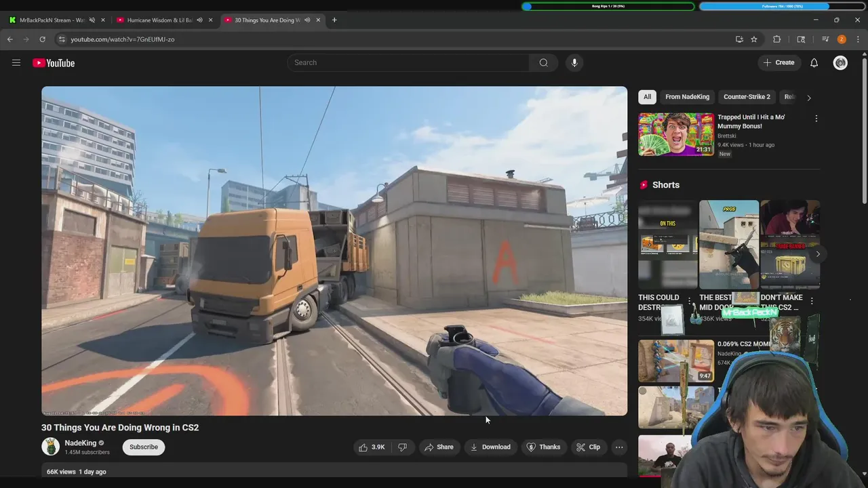Select the Counter-Strike 2 chip
This screenshot has height=488, width=868.
point(747,97)
